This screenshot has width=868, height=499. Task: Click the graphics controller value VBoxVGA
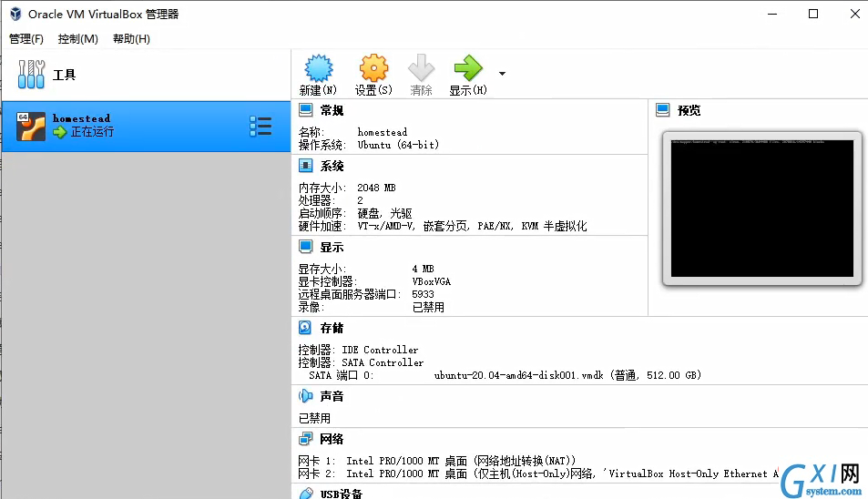tap(431, 281)
